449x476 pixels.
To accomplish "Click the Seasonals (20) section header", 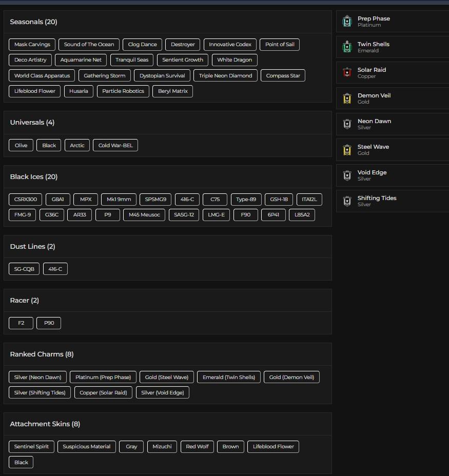I will (x=34, y=22).
